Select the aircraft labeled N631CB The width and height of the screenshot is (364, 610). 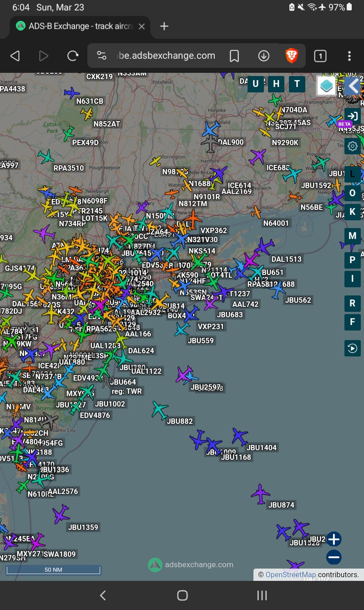click(71, 93)
